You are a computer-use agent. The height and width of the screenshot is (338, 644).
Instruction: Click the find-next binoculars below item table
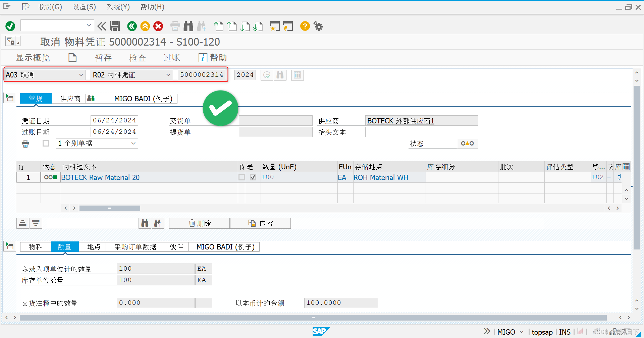[x=158, y=223]
